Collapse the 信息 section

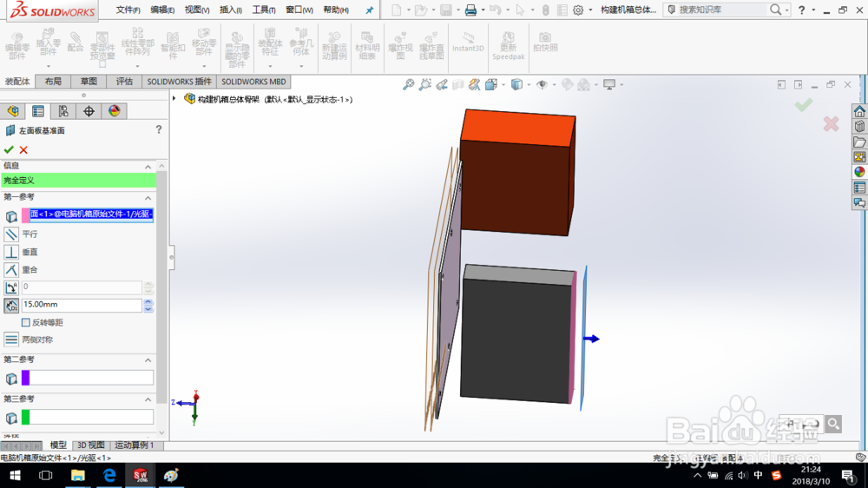[148, 167]
